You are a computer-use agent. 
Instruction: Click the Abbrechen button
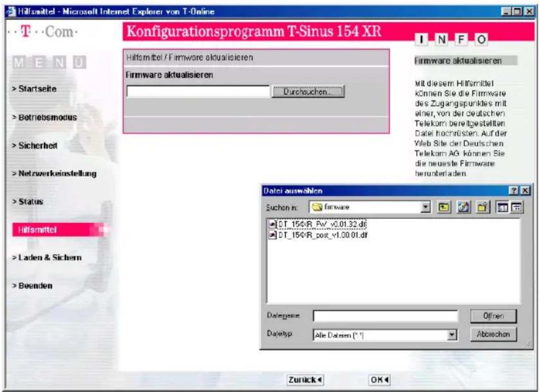[x=493, y=334]
